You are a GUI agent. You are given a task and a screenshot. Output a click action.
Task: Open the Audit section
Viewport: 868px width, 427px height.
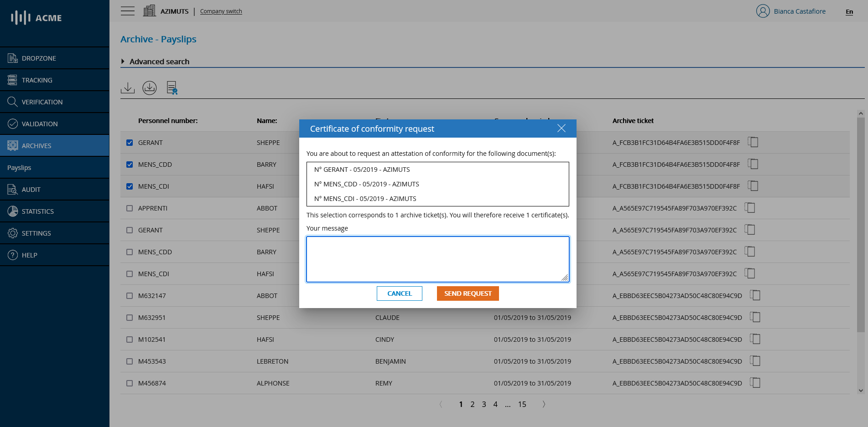[31, 189]
